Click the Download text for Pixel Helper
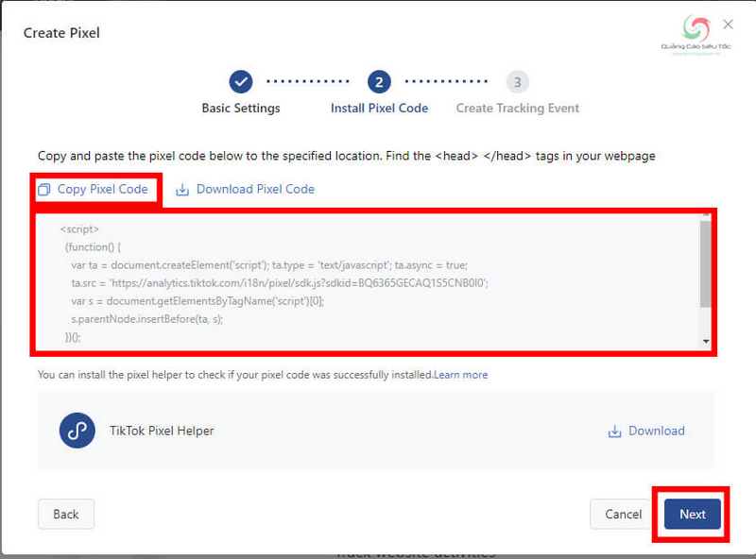The image size is (756, 559). pyautogui.click(x=657, y=431)
